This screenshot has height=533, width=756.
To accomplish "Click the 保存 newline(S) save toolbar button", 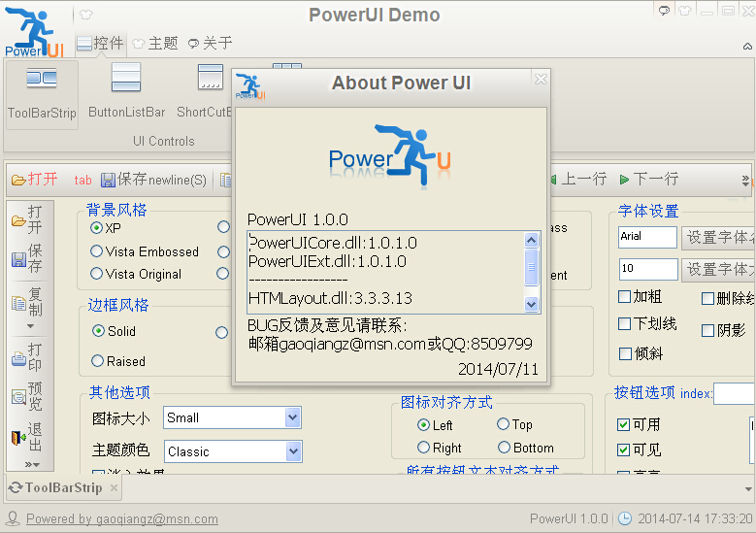I will coord(153,180).
